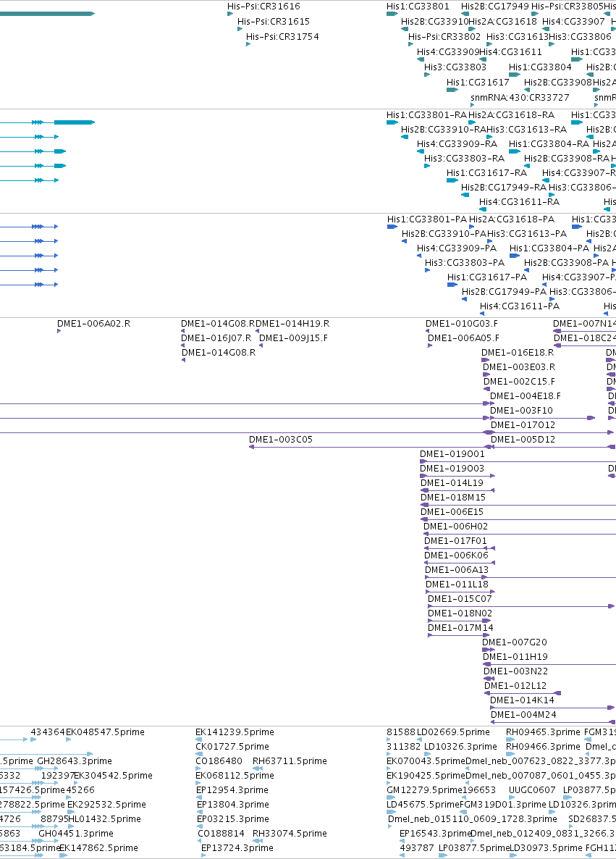Select the His-Psi:CR31616 gene label
The image size is (616, 859).
click(x=263, y=7)
